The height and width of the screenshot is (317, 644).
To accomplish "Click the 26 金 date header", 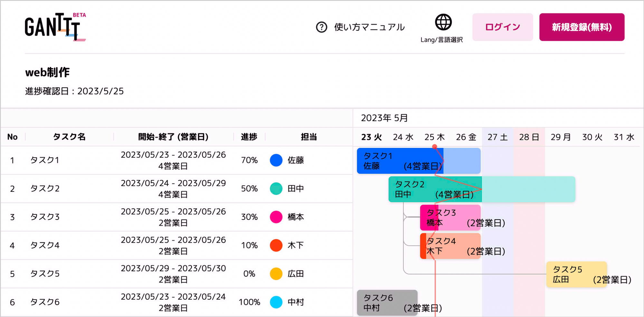I will tap(466, 137).
